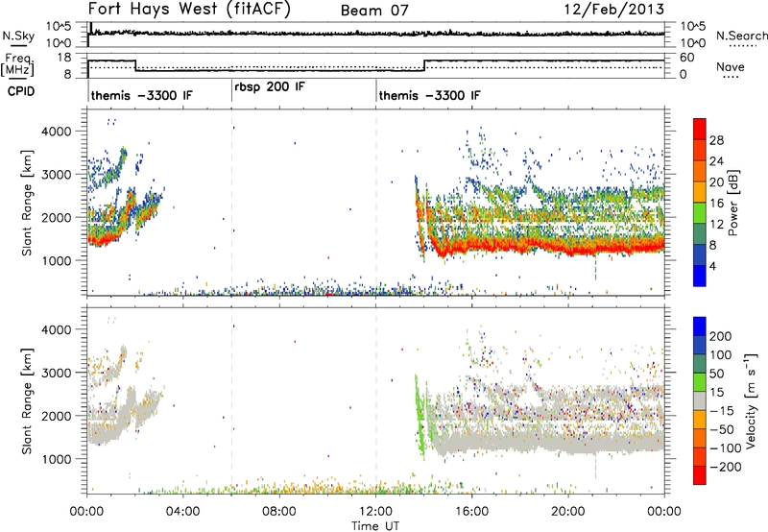Select the "Beam 07" label

[374, 11]
